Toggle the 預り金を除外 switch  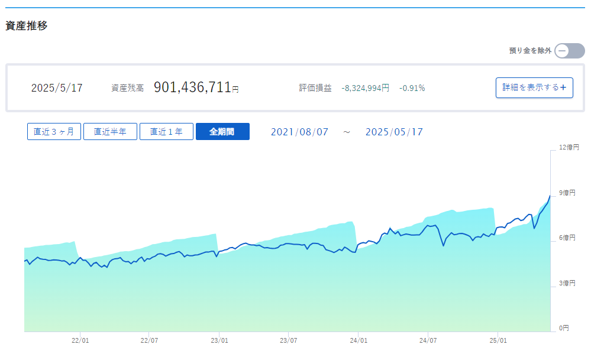tap(570, 51)
